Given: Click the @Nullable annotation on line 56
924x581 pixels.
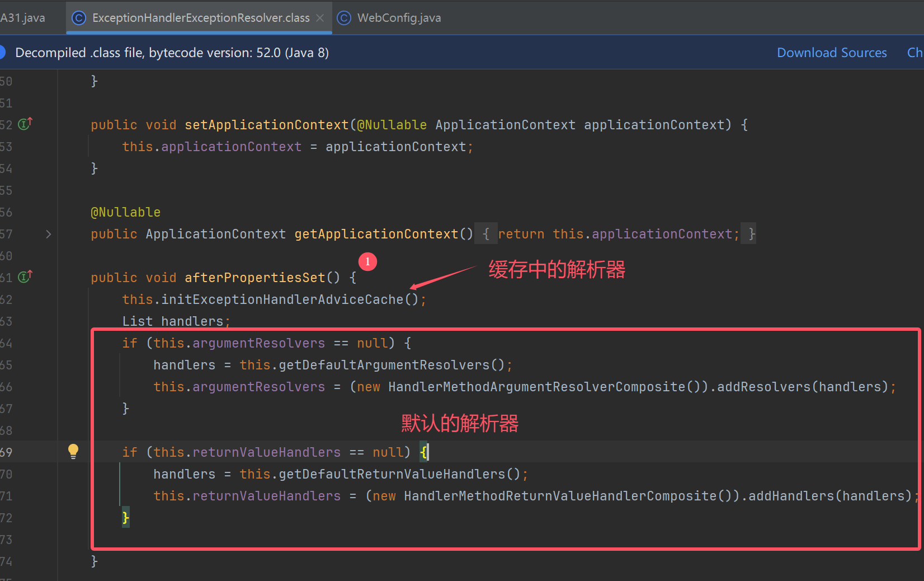Looking at the screenshot, I should click(x=126, y=212).
